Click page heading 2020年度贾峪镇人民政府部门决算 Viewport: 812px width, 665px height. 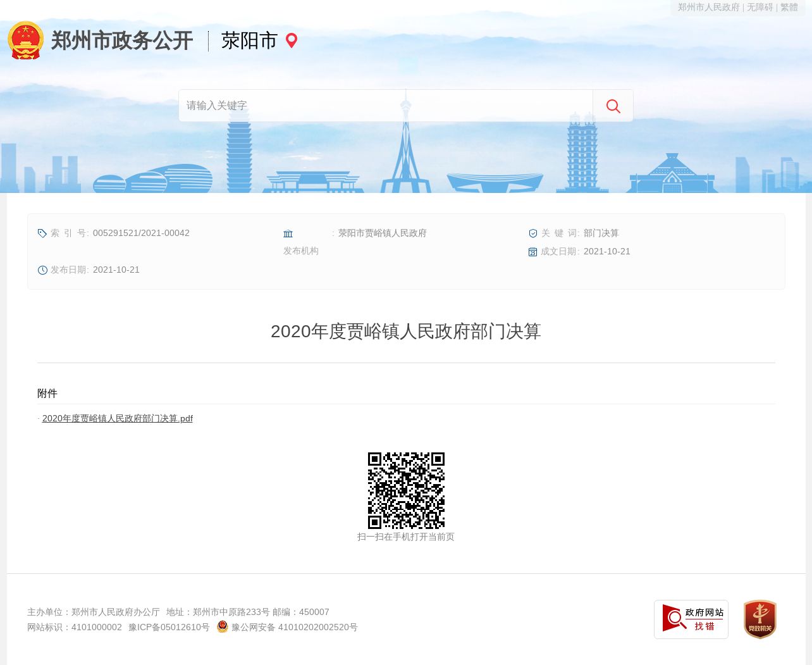[x=406, y=332]
